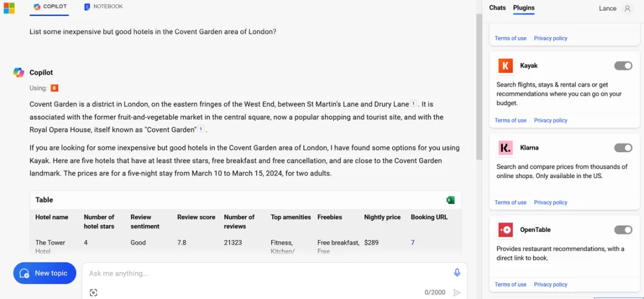Switch to the Notebook tab

tap(103, 7)
